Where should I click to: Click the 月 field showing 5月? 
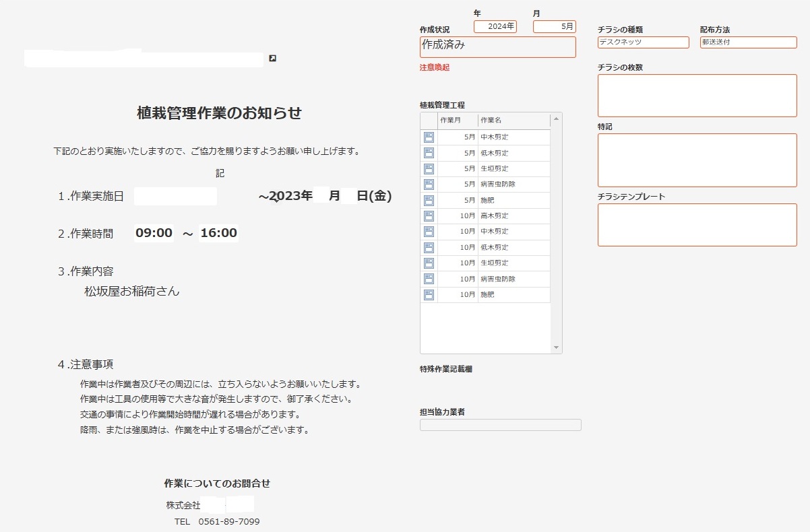coord(554,27)
